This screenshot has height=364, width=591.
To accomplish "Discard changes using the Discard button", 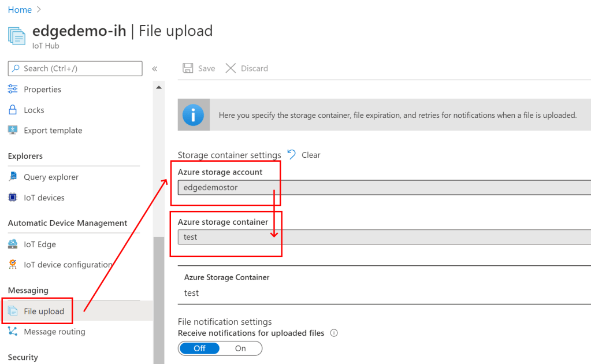I will pyautogui.click(x=247, y=68).
